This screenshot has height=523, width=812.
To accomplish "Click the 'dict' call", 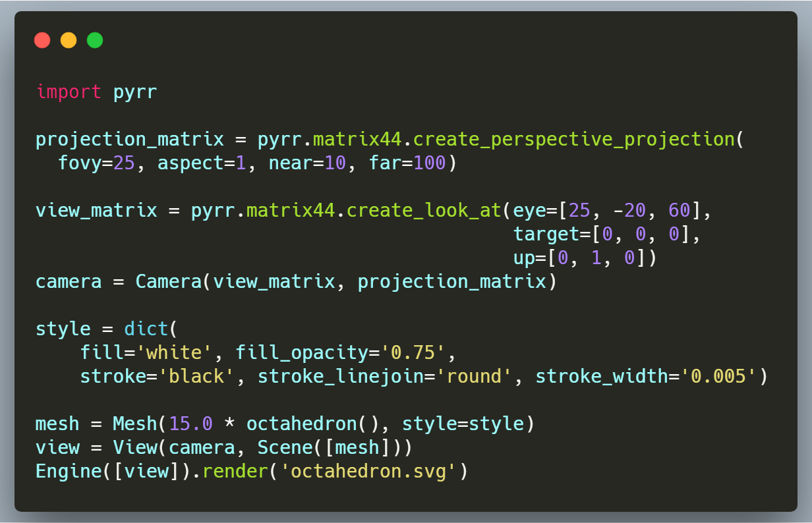I will coord(146,329).
